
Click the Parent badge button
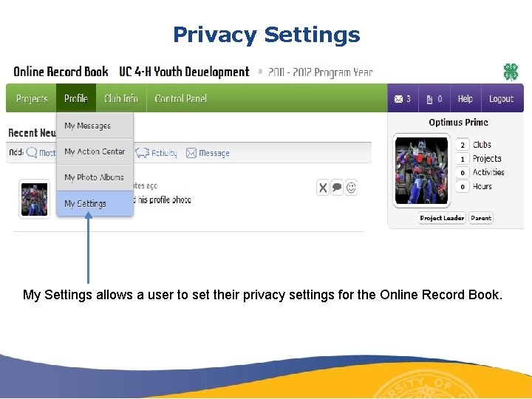tap(481, 218)
